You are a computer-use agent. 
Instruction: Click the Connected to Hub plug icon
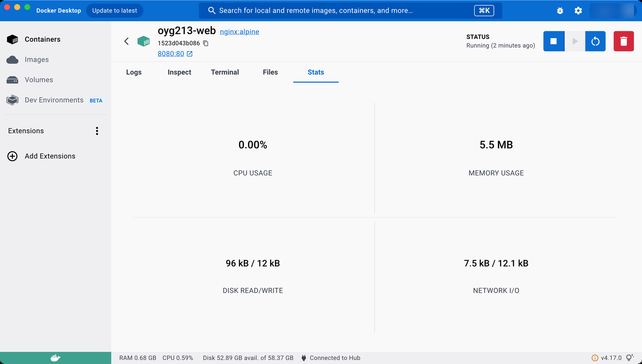(x=304, y=358)
